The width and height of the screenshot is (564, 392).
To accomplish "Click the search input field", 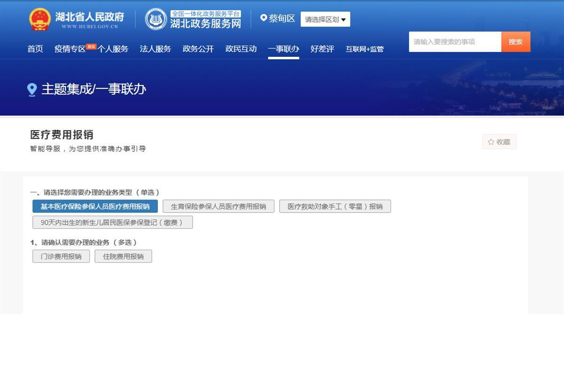I will click(x=454, y=42).
